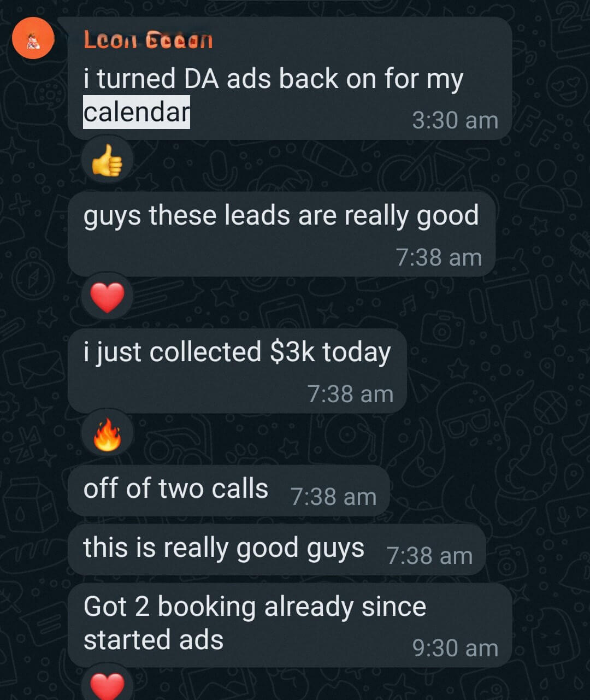
Task: Click the timestamp beside 'off of two calls'
Action: coord(333,497)
